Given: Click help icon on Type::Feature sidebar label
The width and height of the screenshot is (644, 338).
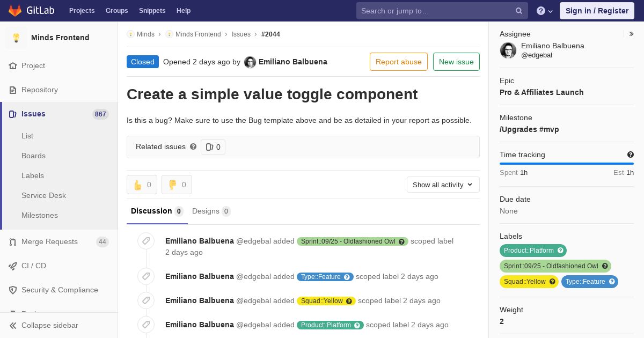Looking at the screenshot, I should pos(612,282).
